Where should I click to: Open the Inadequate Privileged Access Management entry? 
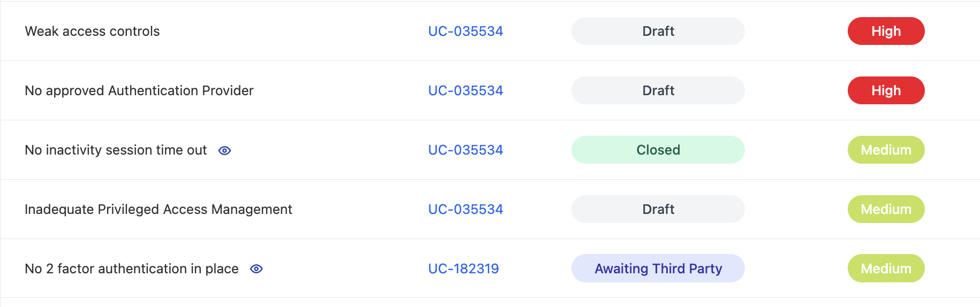coord(158,209)
